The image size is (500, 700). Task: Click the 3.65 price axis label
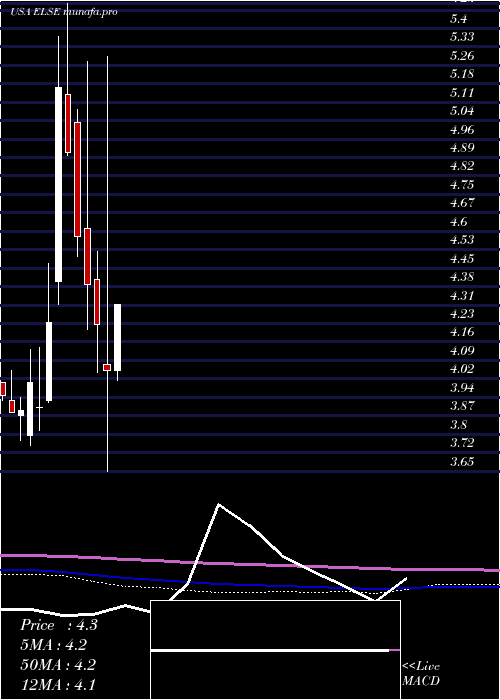click(x=462, y=462)
